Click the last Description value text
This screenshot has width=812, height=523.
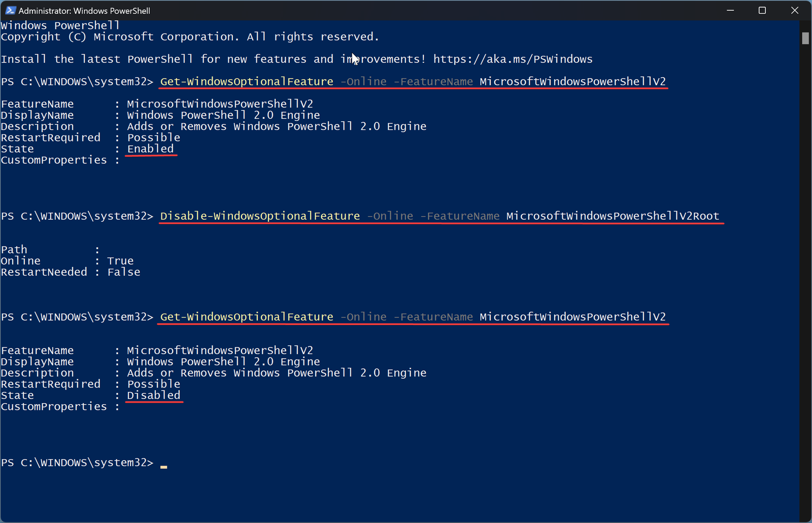click(277, 373)
